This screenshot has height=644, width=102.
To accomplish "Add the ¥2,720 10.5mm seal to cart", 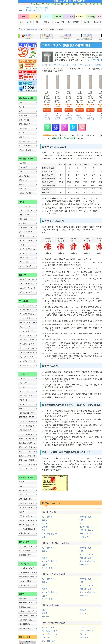I will 47,110.
